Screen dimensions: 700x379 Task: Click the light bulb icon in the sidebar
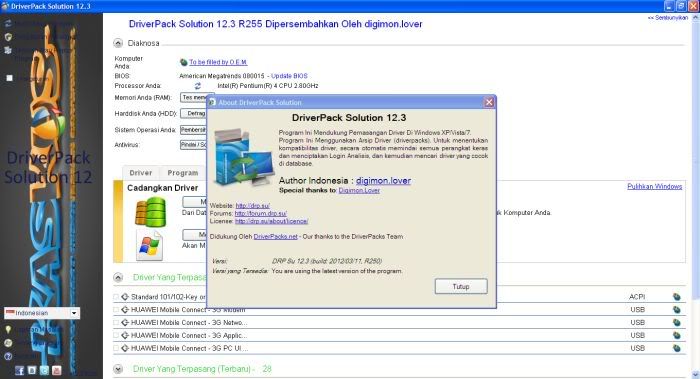[x=8, y=329]
